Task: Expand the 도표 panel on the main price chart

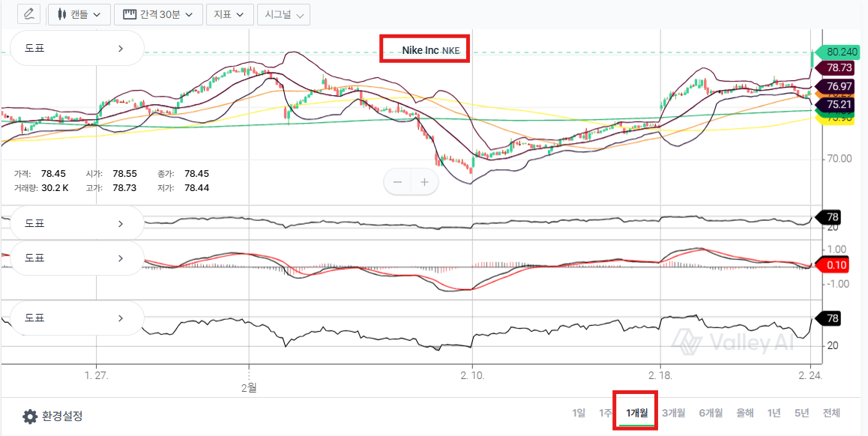Action: point(76,49)
